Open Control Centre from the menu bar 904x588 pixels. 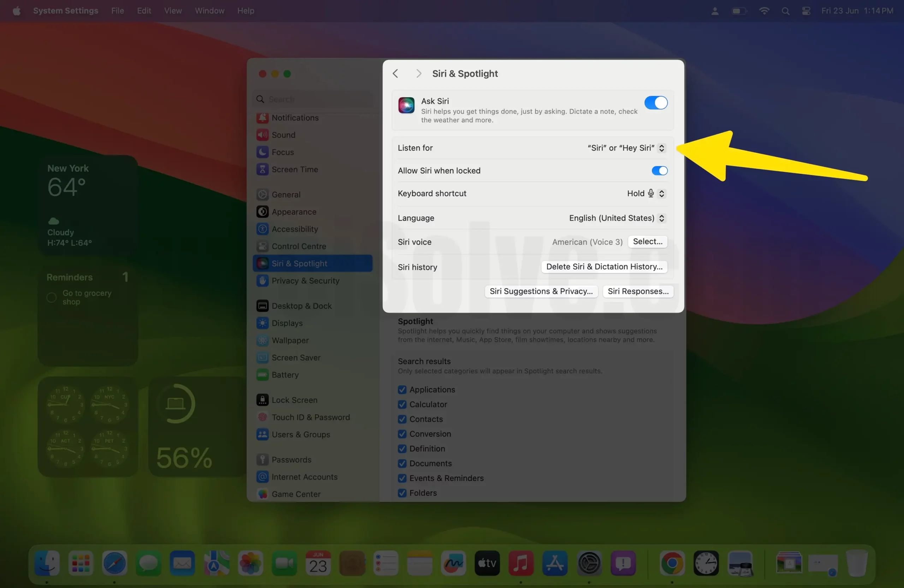(x=806, y=11)
